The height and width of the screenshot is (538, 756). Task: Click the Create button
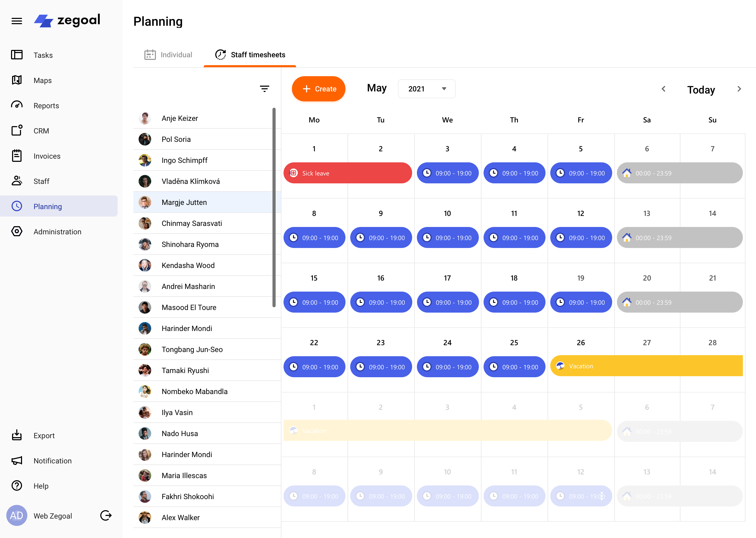tap(318, 89)
